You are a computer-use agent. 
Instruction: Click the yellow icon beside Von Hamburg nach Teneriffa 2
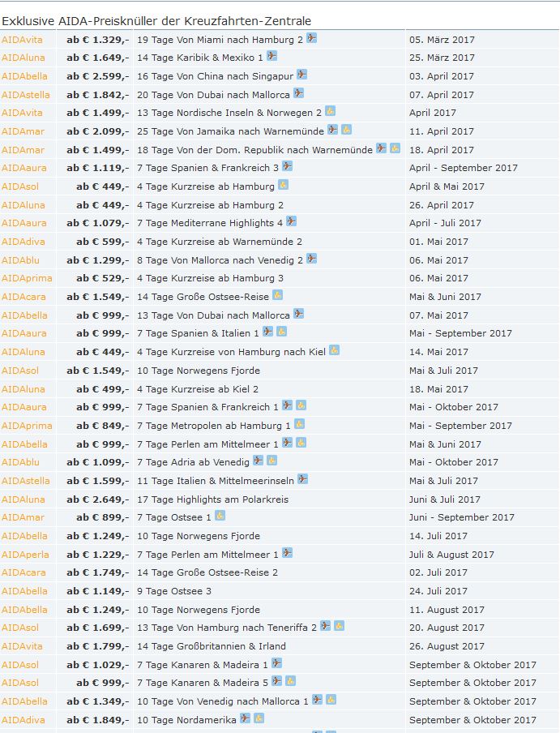[339, 625]
